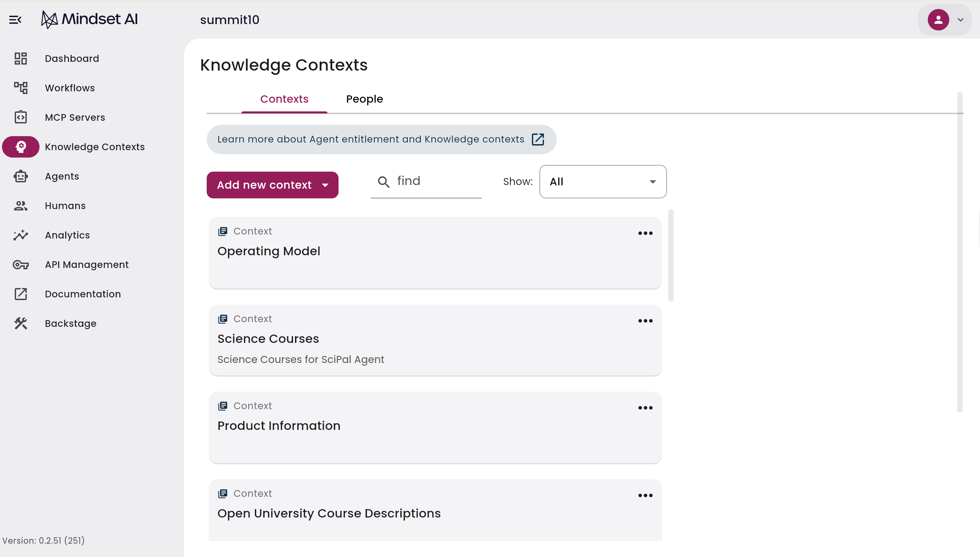
Task: Click the Mindset AI logo
Action: click(x=90, y=19)
